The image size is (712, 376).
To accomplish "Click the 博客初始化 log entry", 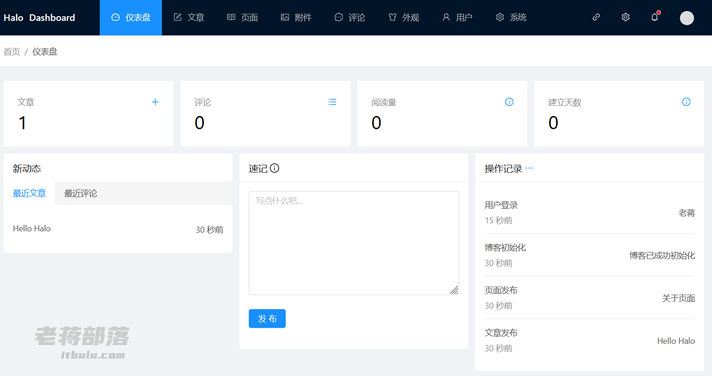I will click(589, 255).
